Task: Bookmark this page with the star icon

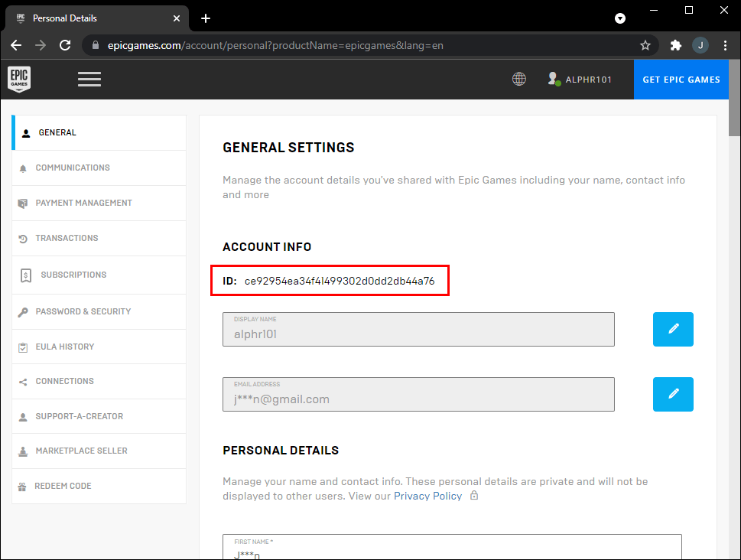Action: (x=645, y=45)
